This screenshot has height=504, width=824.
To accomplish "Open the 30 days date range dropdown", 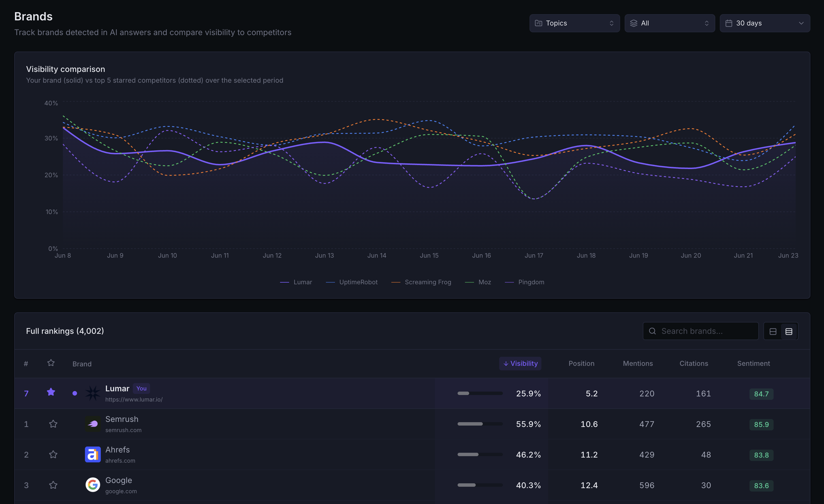I will 765,23.
